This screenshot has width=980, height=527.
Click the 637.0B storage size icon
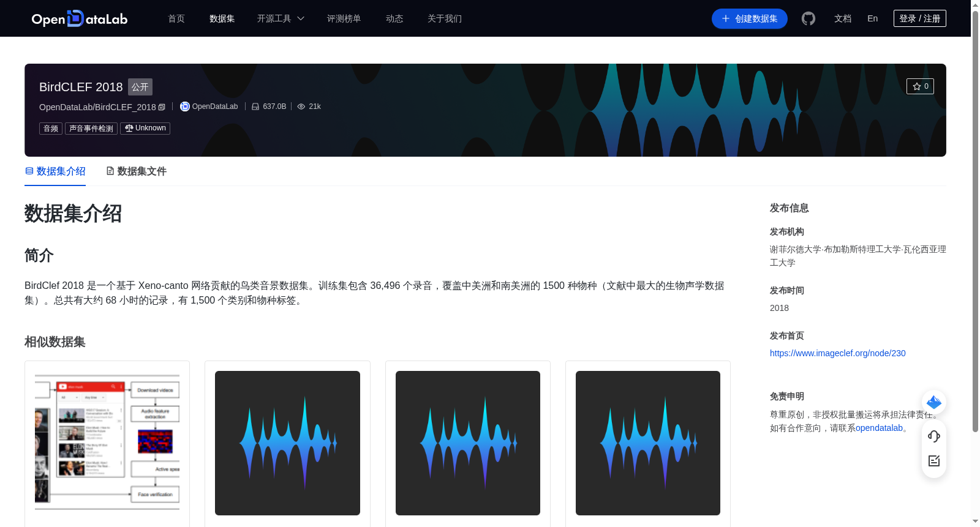click(255, 107)
